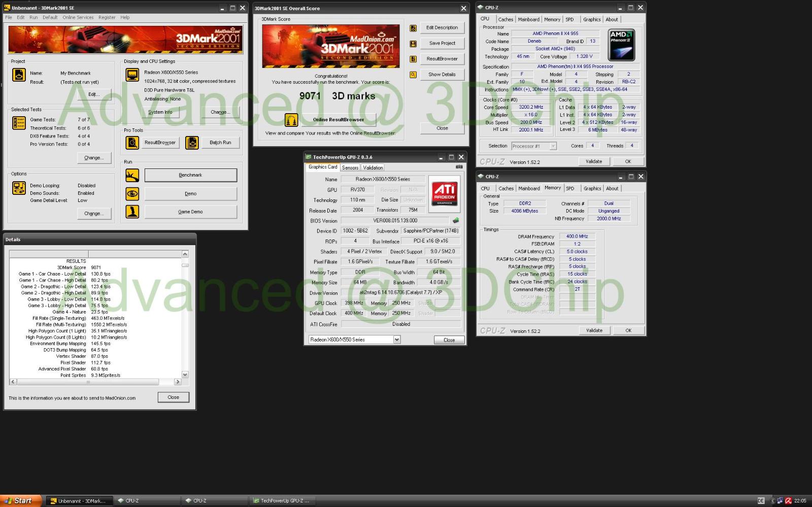This screenshot has height=507, width=812.
Task: Click the Demo button in Run section
Action: 190,193
